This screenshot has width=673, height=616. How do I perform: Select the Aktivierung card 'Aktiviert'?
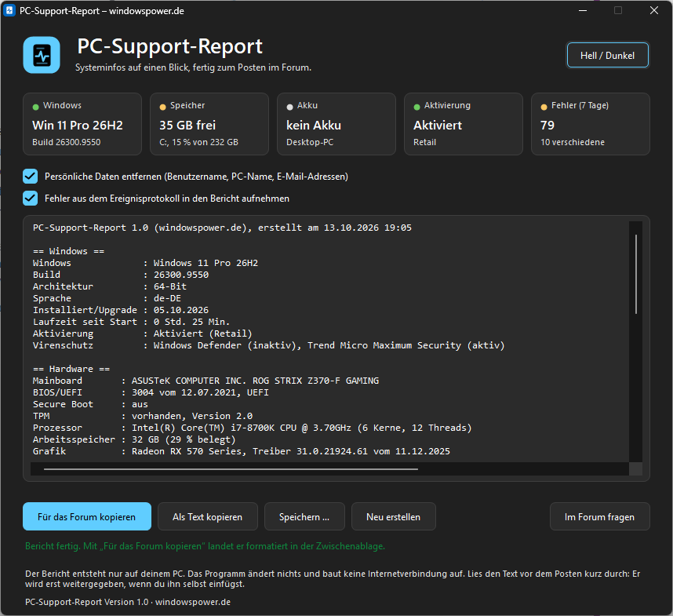pos(464,124)
